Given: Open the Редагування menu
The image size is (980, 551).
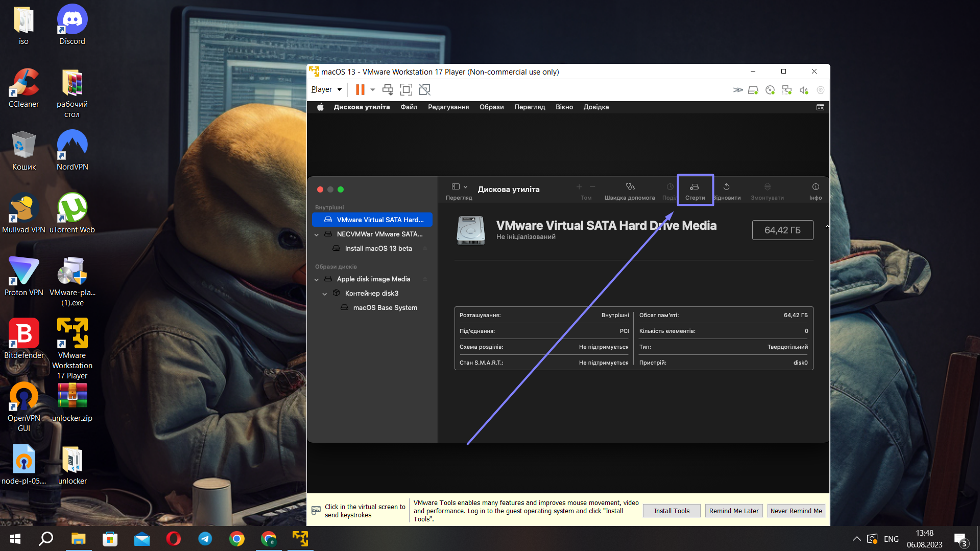Looking at the screenshot, I should point(448,107).
